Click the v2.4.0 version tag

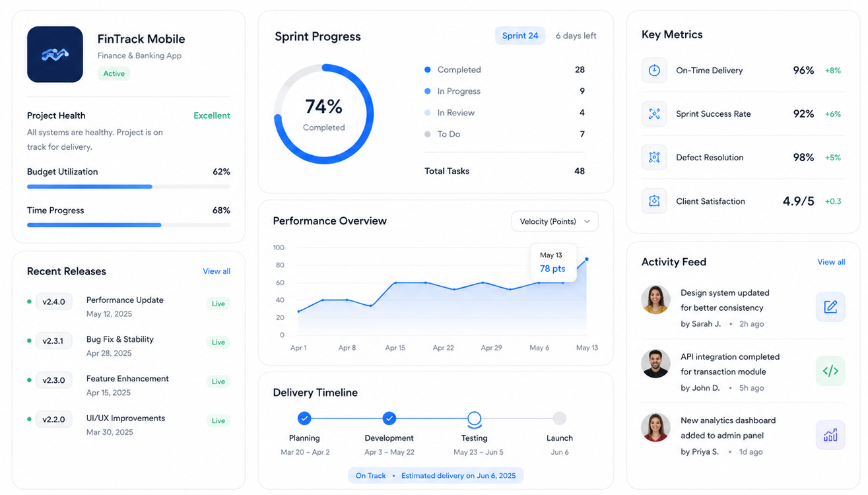[x=53, y=302]
